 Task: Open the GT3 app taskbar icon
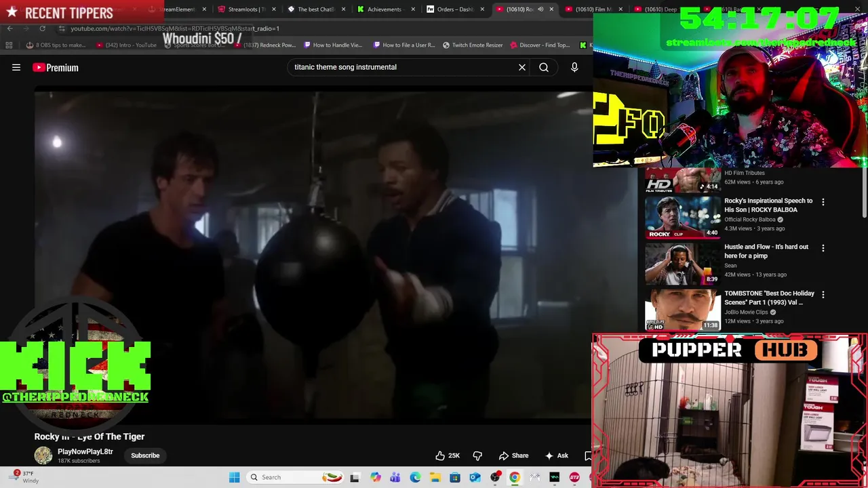574,477
